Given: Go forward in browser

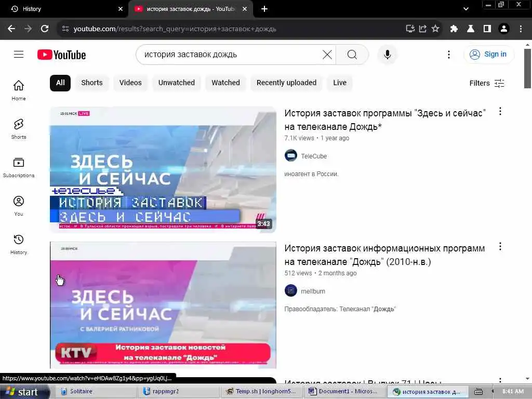Looking at the screenshot, I should (x=28, y=29).
